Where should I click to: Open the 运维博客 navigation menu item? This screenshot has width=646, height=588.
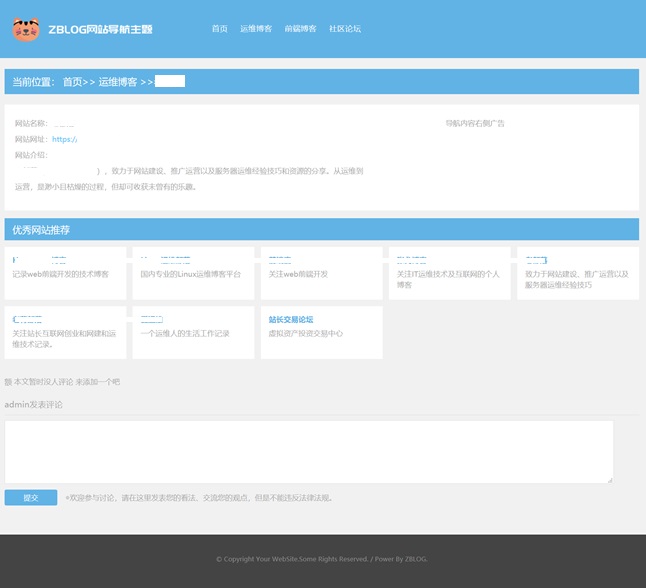(x=256, y=29)
